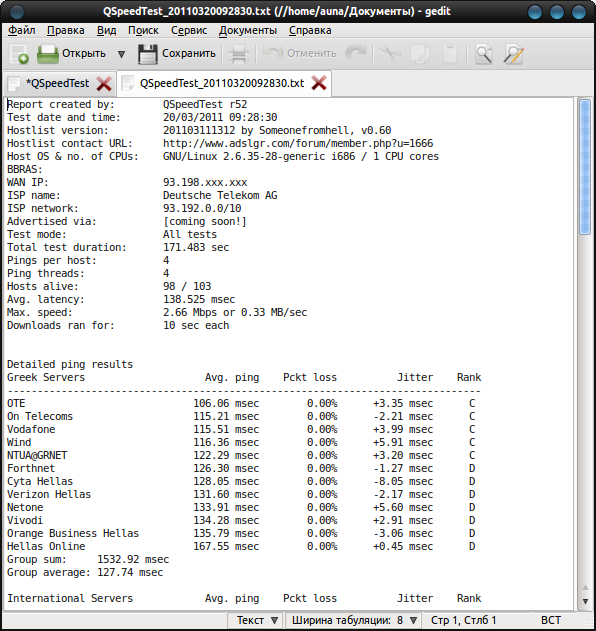Click the 'Verizon Hellas' row name
This screenshot has height=631, width=596.
49,494
